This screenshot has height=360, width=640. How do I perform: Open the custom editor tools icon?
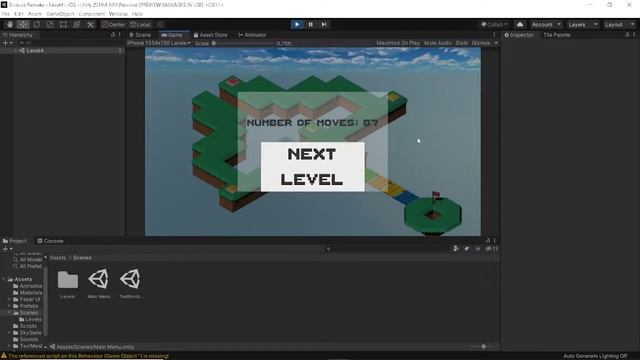click(90, 24)
